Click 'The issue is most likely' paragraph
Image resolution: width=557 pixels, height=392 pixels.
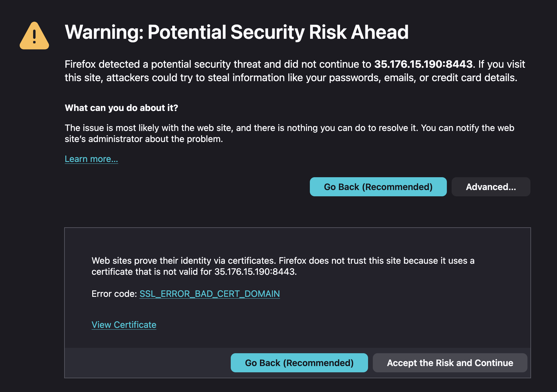149,128
